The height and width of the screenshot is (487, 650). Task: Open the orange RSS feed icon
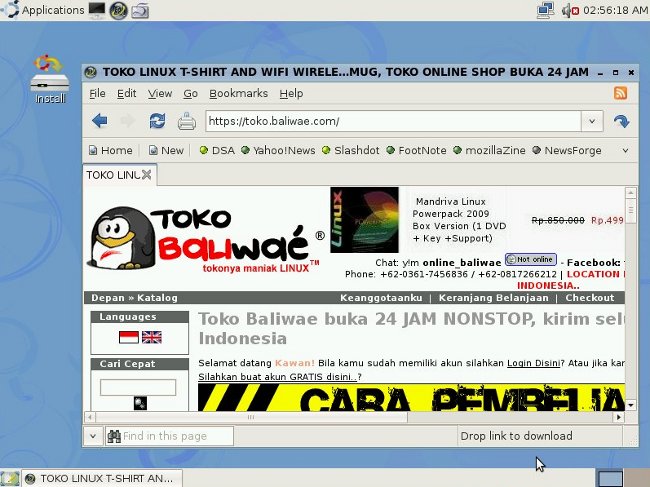621,93
